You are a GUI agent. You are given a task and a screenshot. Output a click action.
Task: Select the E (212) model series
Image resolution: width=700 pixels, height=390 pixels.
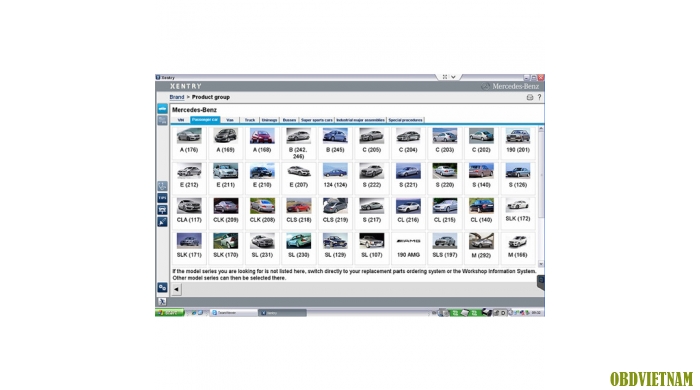coord(189,177)
